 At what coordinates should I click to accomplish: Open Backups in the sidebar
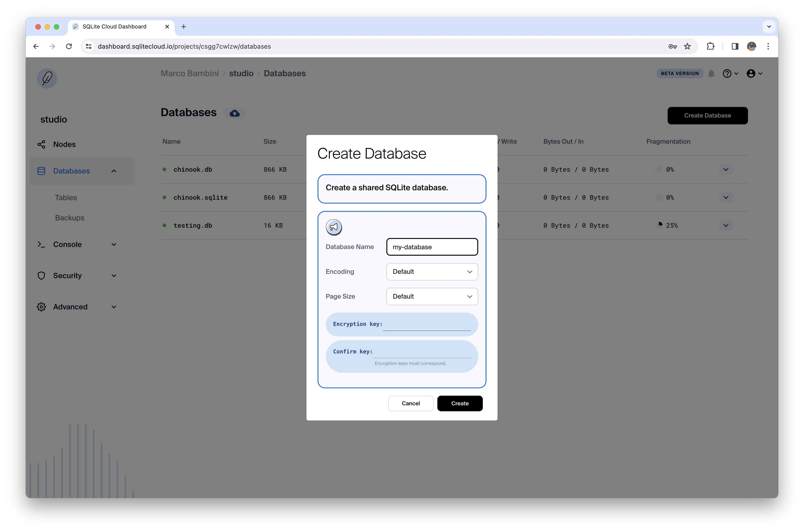[x=70, y=218]
